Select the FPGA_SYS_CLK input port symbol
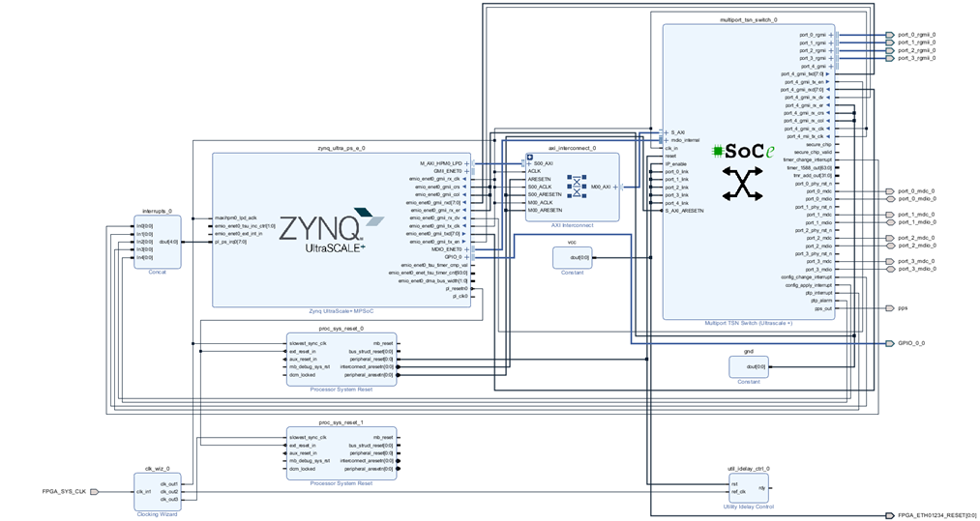Viewport: 980px width, 521px height. tap(96, 491)
